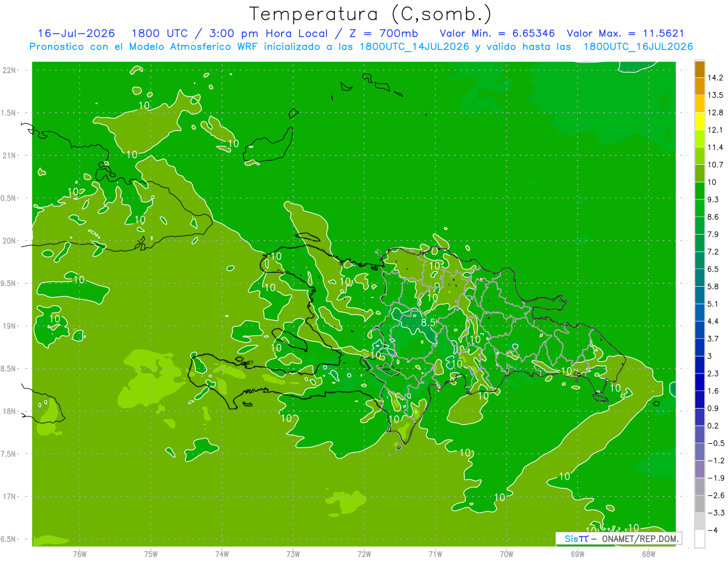Click "1800UTC_16JUL2026" valid-until time text
Image resolution: width=728 pixels, height=562 pixels.
(x=638, y=47)
